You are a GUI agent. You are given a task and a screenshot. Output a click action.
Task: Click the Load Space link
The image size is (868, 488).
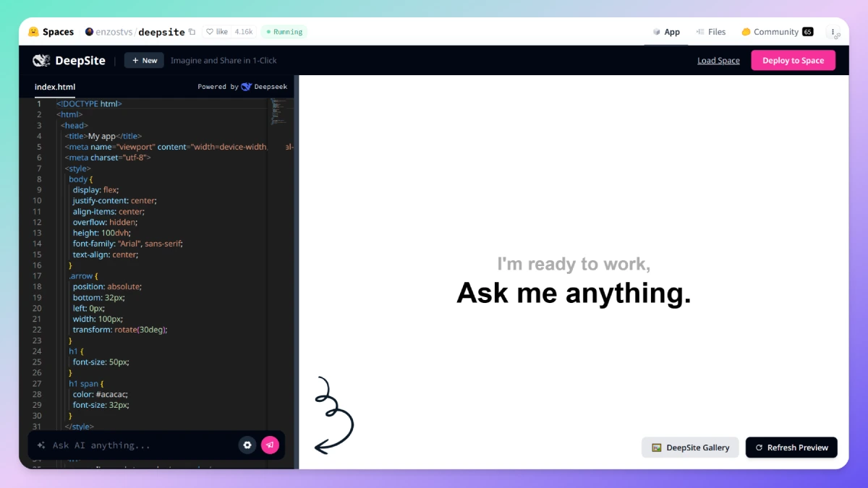[x=718, y=61]
